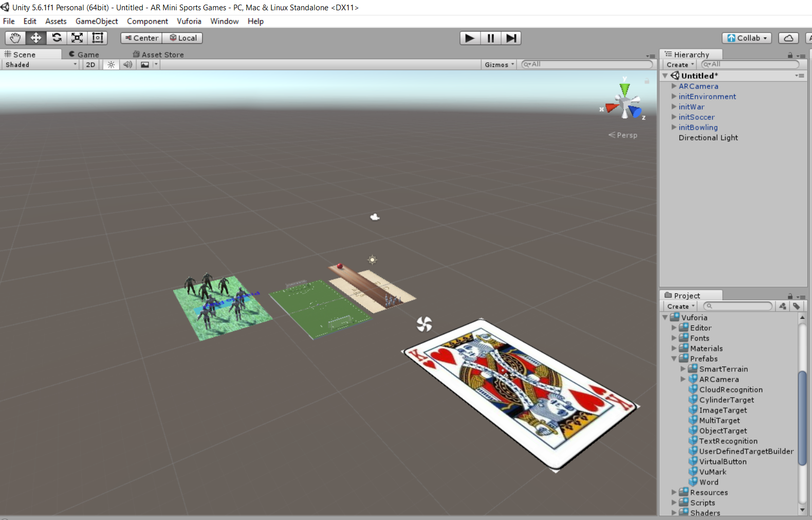Select the VirtualButton prefab
The width and height of the screenshot is (812, 520).
point(723,462)
